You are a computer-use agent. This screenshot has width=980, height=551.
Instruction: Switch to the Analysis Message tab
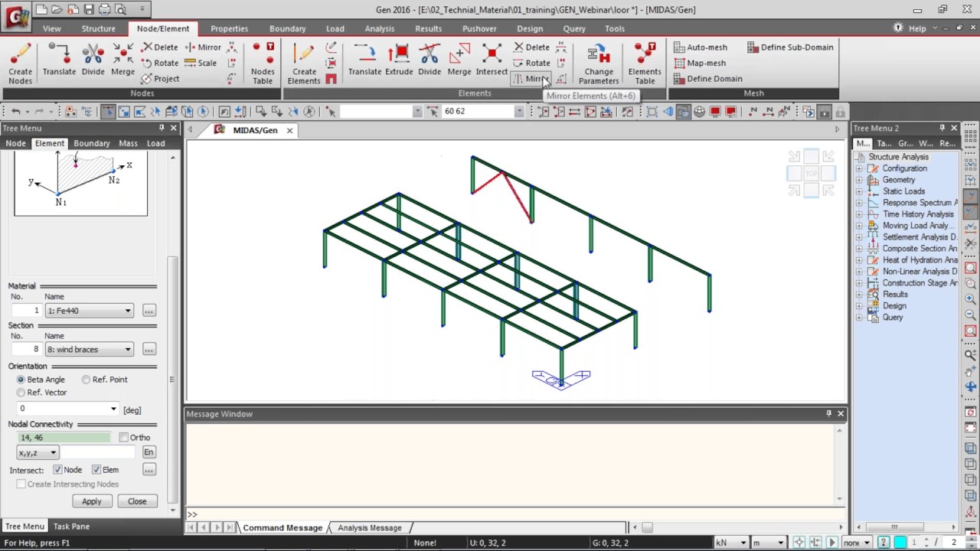coord(370,527)
